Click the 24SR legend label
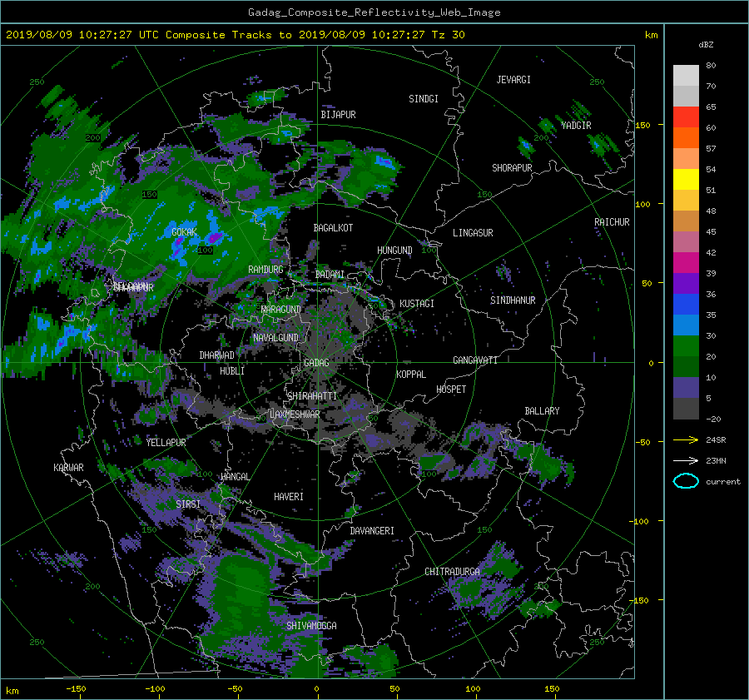This screenshot has height=700, width=749. (716, 440)
